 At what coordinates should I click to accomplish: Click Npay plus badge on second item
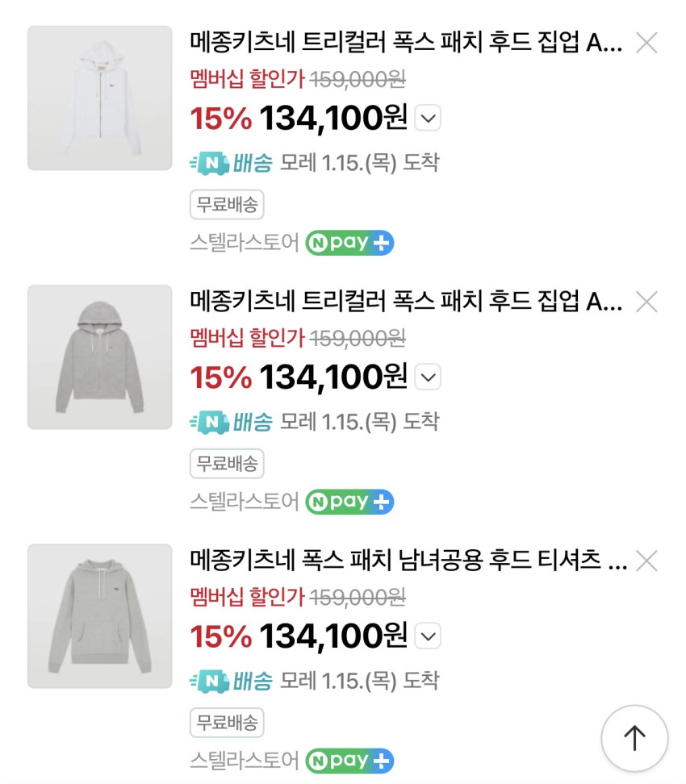349,501
